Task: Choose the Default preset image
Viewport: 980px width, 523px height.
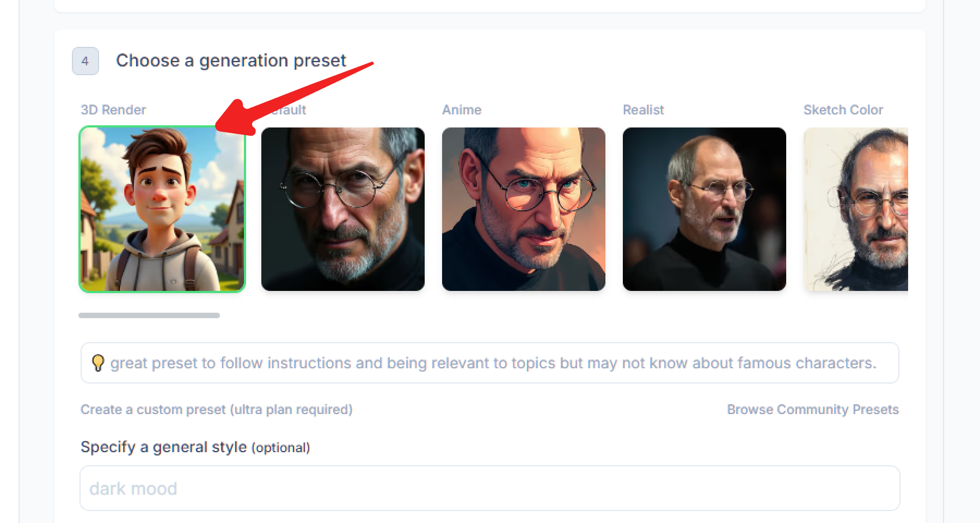Action: (342, 209)
